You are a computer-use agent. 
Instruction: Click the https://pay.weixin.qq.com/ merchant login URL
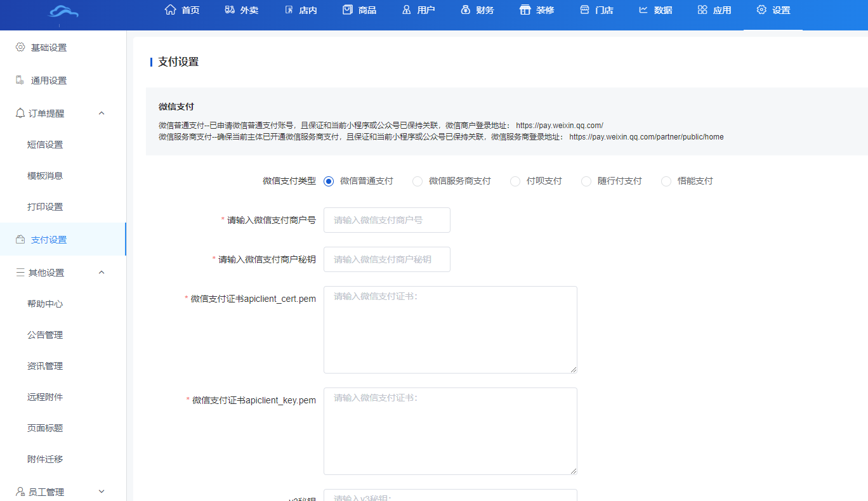click(560, 126)
